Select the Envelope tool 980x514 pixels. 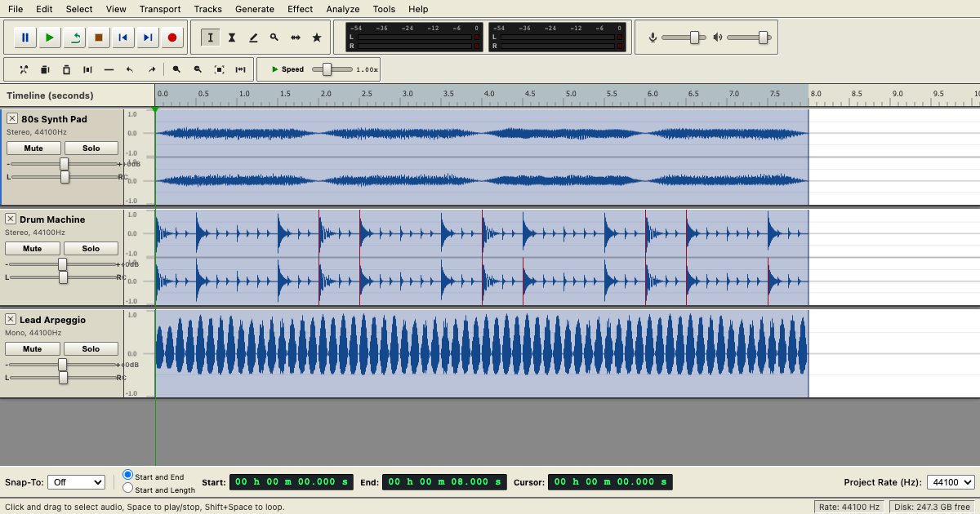point(232,38)
